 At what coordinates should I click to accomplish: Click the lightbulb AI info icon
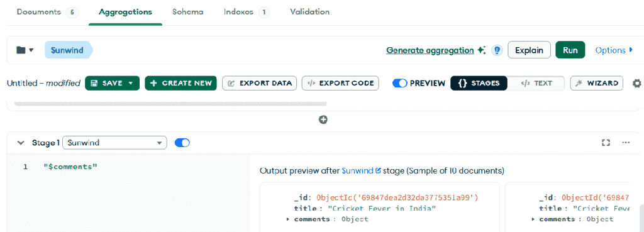click(497, 50)
